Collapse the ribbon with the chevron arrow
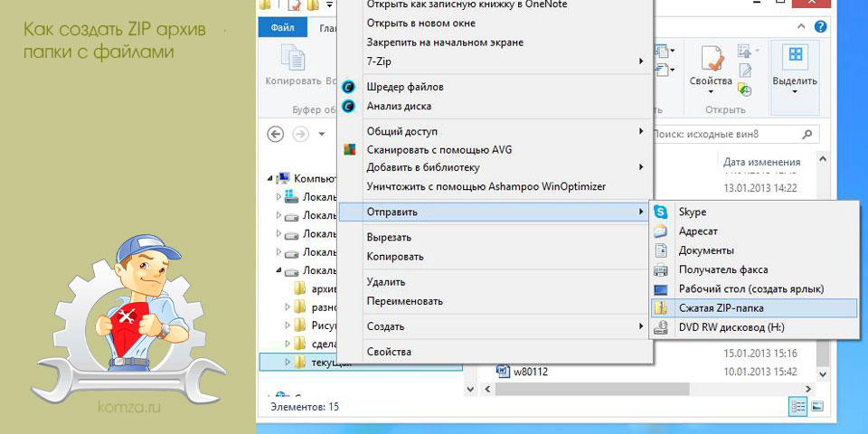The height and width of the screenshot is (434, 868). pyautogui.click(x=802, y=26)
